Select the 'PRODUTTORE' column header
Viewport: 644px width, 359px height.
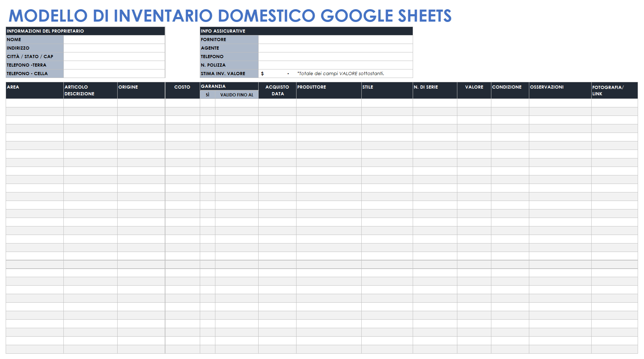(329, 90)
